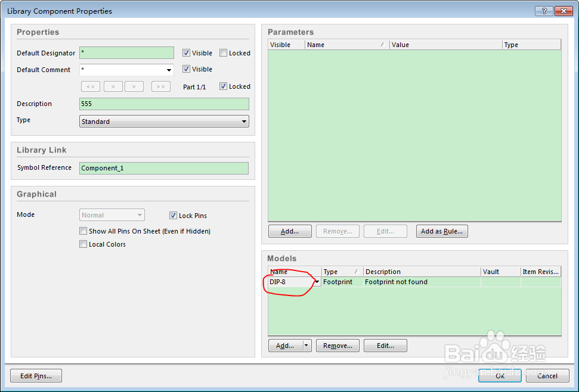Go to next part with > button
Image resolution: width=579 pixels, height=392 pixels.
coord(134,86)
